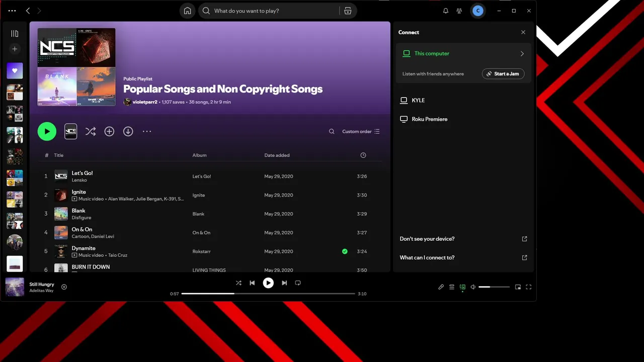Open the 'Blank' album link
This screenshot has height=362, width=644.
(198, 214)
